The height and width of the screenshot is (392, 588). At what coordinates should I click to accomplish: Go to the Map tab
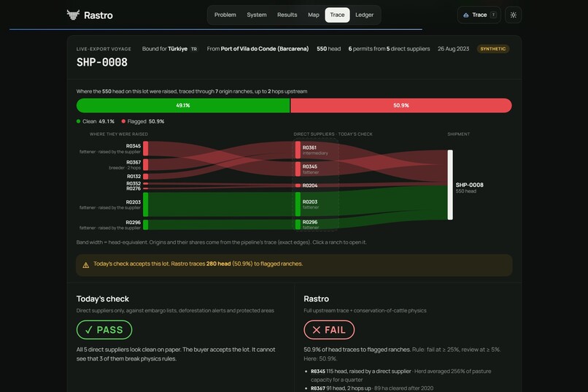click(314, 15)
